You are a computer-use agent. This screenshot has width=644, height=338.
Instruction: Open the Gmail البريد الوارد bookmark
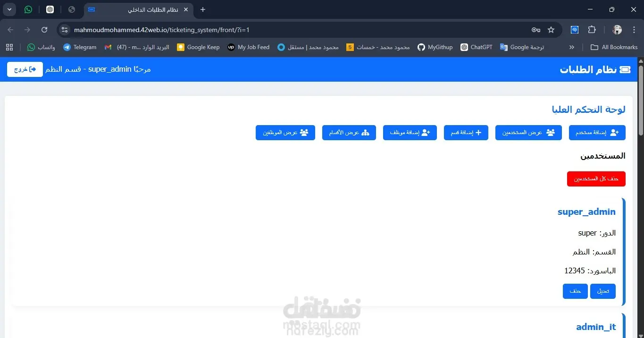coord(137,47)
